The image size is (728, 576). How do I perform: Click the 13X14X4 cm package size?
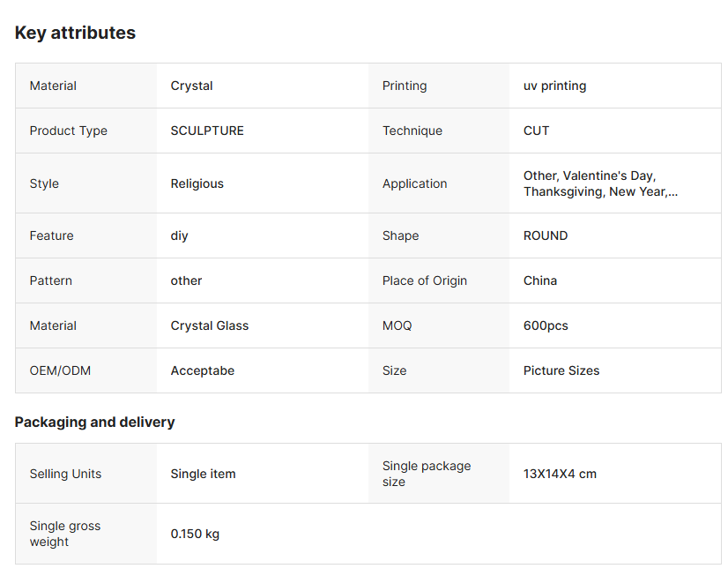pyautogui.click(x=560, y=474)
